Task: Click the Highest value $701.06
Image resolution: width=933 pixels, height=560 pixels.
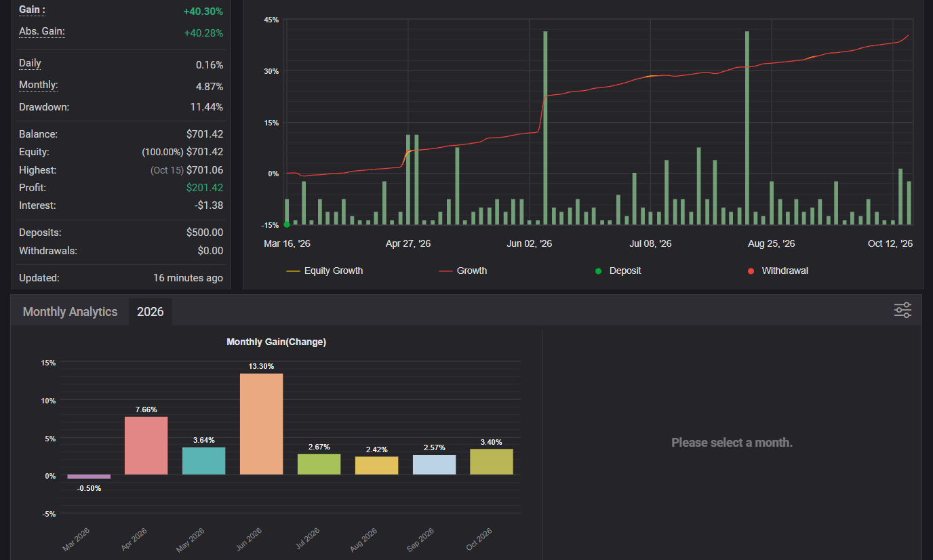Action: tap(205, 170)
